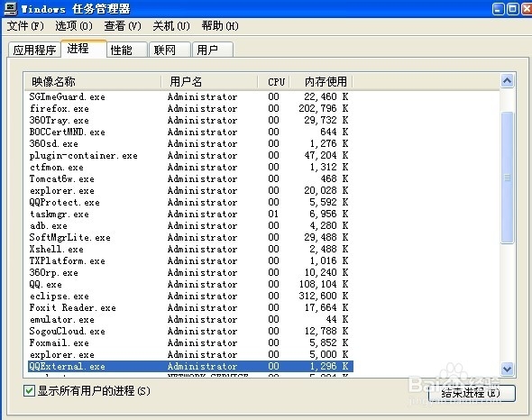Select the taskmgr.exe process
The width and height of the screenshot is (532, 420).
pyautogui.click(x=189, y=215)
